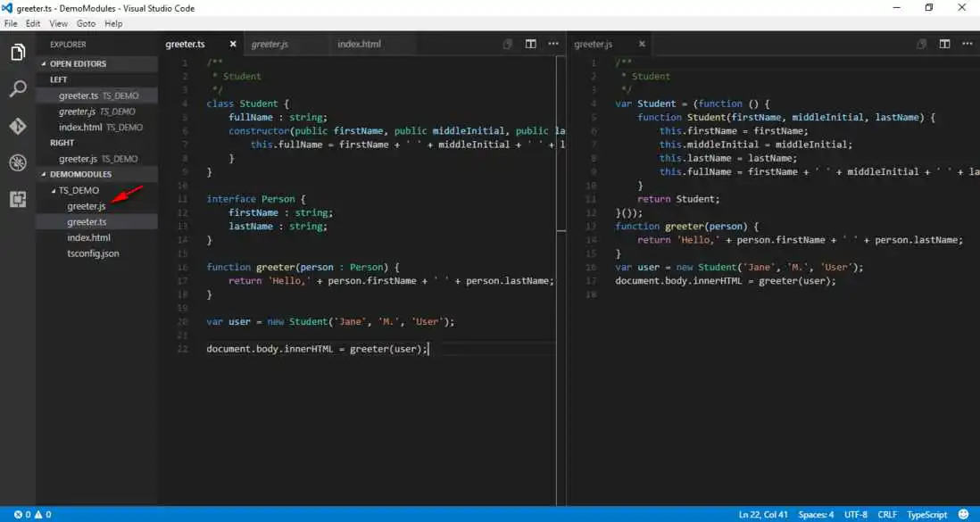Open the Debug view icon
This screenshot has width=980, height=522.
[18, 162]
